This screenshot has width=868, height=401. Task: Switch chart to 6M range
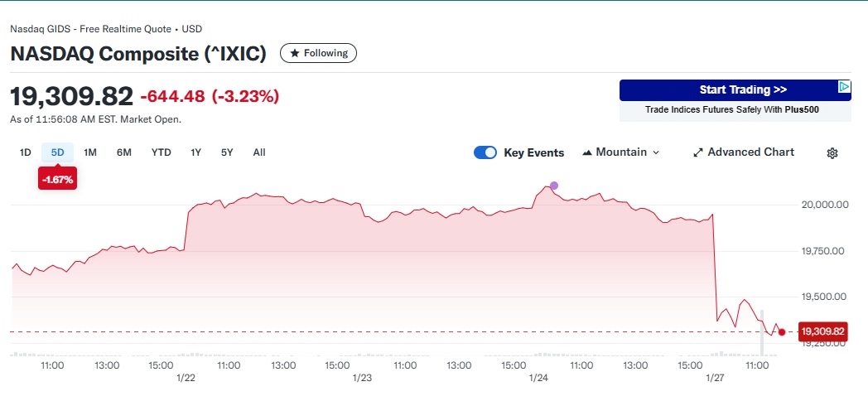124,152
